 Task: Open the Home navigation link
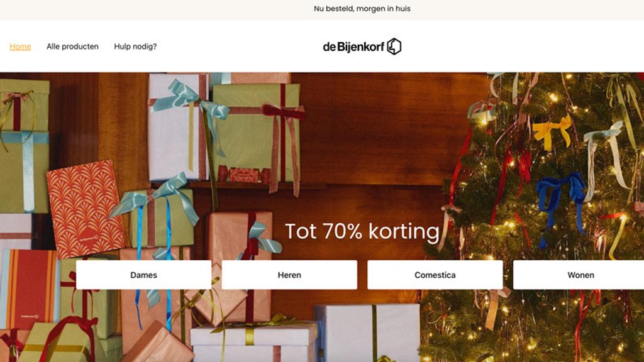(20, 47)
